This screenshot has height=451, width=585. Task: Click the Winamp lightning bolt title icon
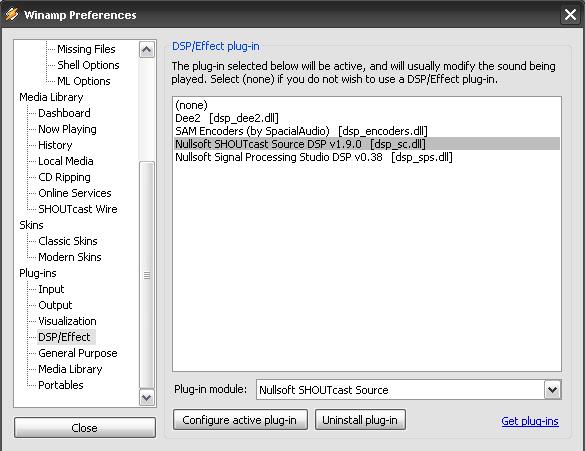pos(12,14)
